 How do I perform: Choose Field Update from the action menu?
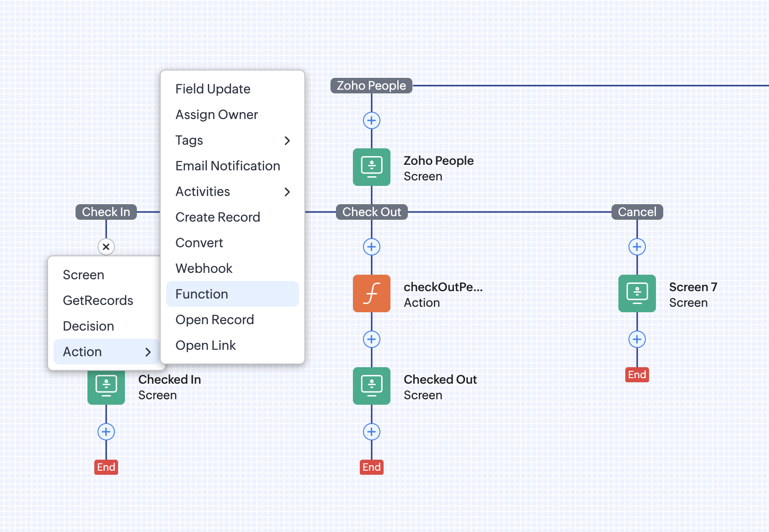pos(233,89)
